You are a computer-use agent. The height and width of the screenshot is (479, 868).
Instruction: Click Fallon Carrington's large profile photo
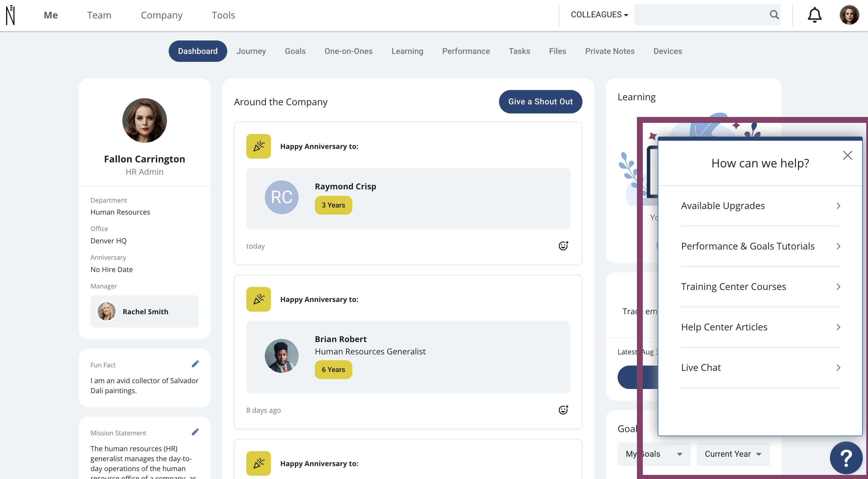145,120
